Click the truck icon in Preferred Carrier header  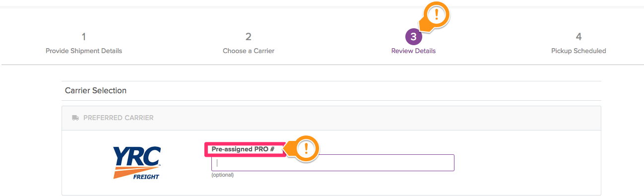tap(75, 118)
